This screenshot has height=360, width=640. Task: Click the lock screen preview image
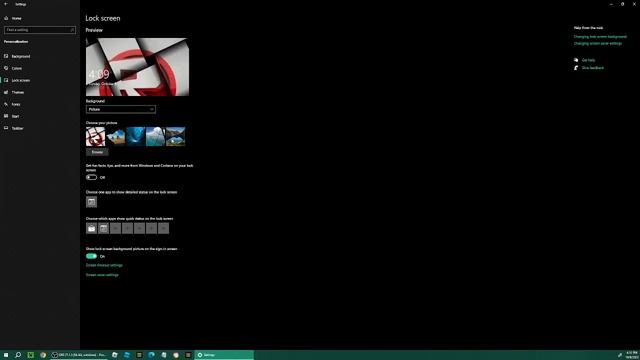point(138,67)
